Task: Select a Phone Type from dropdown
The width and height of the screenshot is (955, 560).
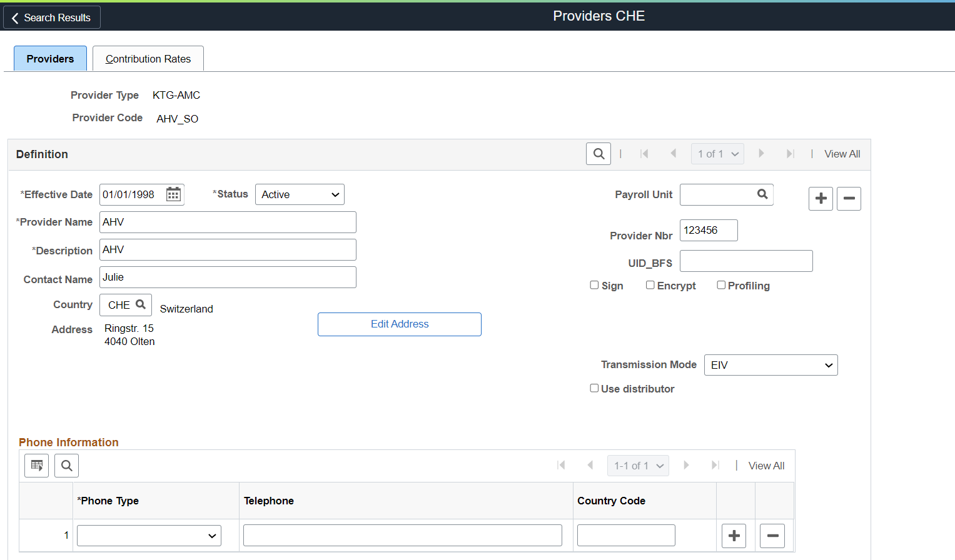Action: pos(149,536)
